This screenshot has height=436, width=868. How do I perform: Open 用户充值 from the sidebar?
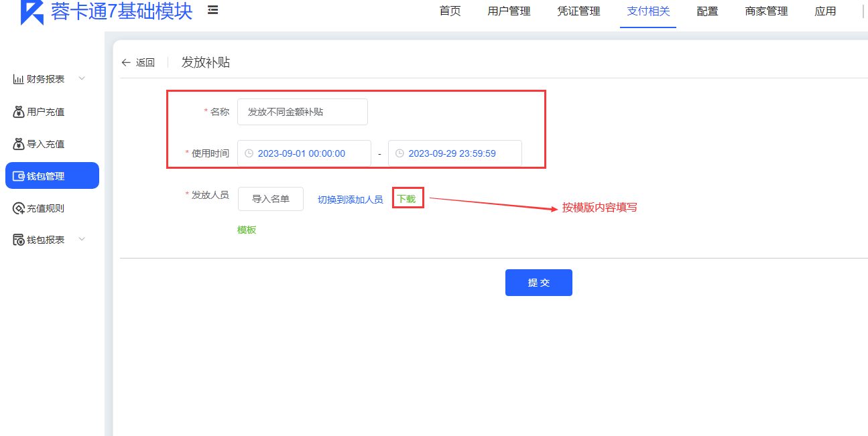click(x=45, y=112)
